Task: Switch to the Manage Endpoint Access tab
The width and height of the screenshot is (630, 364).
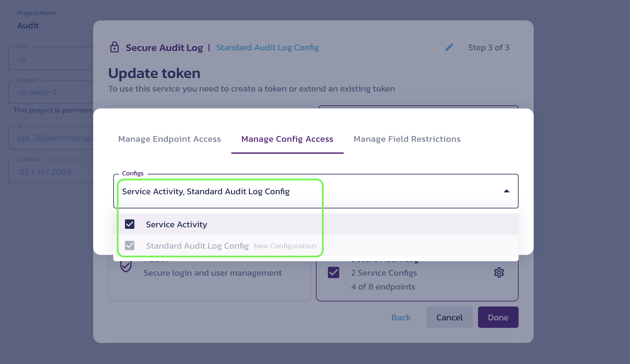Action: click(170, 139)
